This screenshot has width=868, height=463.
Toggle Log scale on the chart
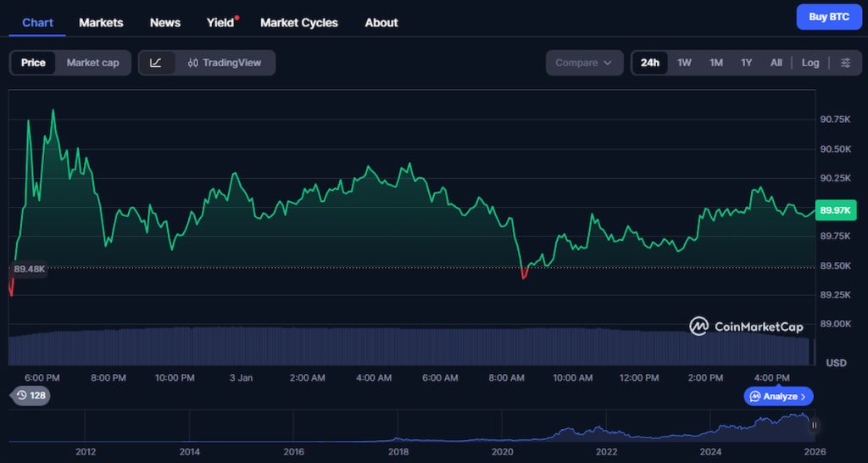click(x=810, y=63)
